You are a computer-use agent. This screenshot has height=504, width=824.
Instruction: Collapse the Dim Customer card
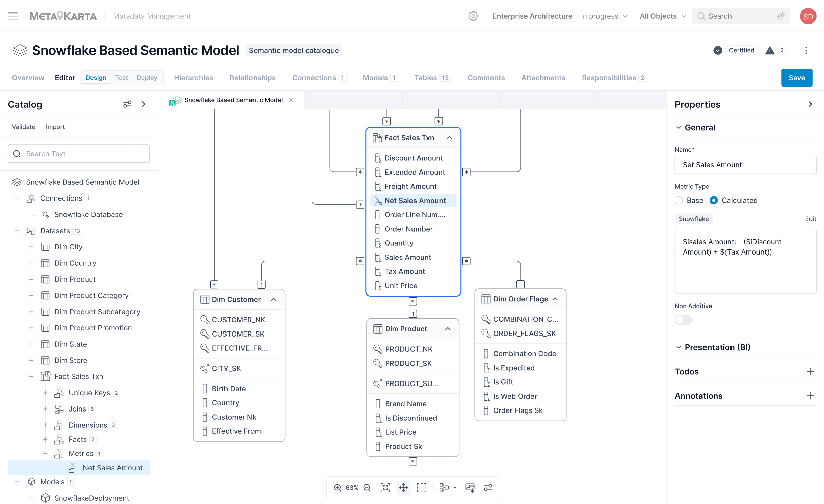pyautogui.click(x=274, y=299)
